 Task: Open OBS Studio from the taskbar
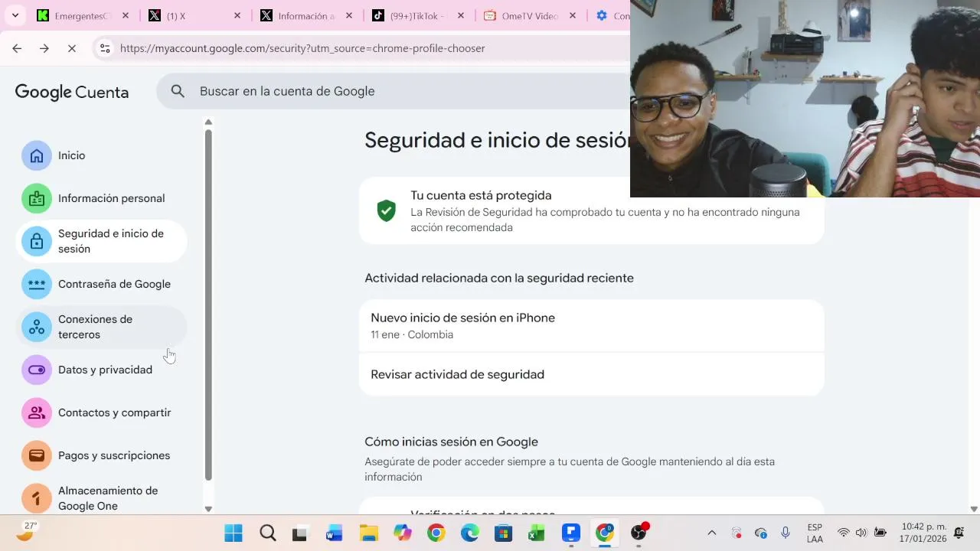(x=639, y=533)
